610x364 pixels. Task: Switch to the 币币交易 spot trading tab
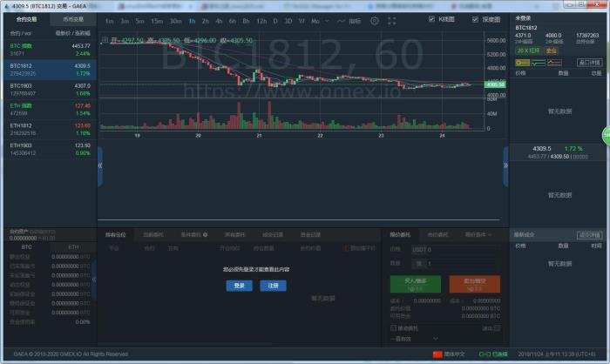73,19
